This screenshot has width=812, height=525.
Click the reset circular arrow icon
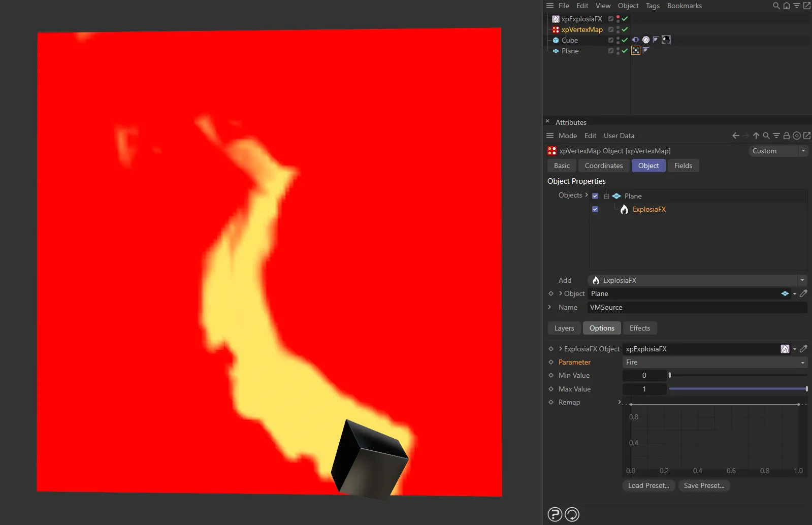coord(572,514)
